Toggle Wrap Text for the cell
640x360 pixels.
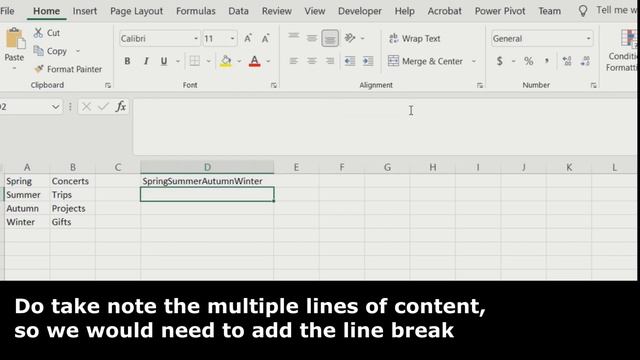[x=414, y=38]
